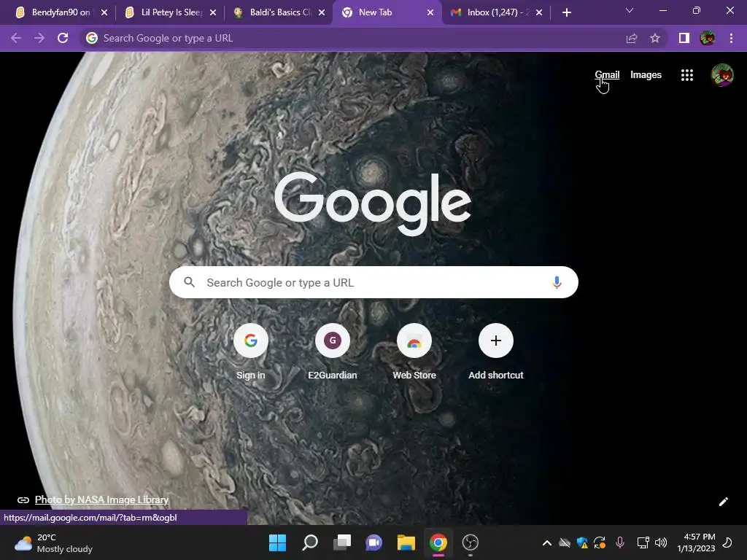Click the link icon beside the photo credit
The height and width of the screenshot is (560, 747).
tap(23, 500)
